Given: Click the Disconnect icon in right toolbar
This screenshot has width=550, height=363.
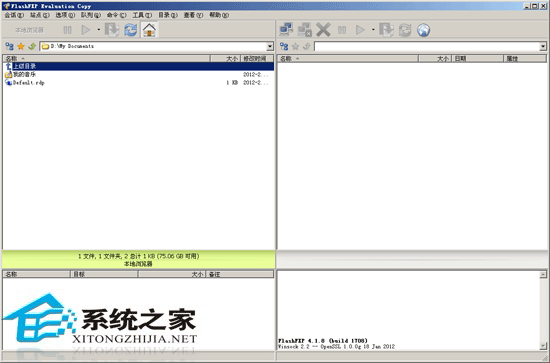Looking at the screenshot, I should pos(304,30).
